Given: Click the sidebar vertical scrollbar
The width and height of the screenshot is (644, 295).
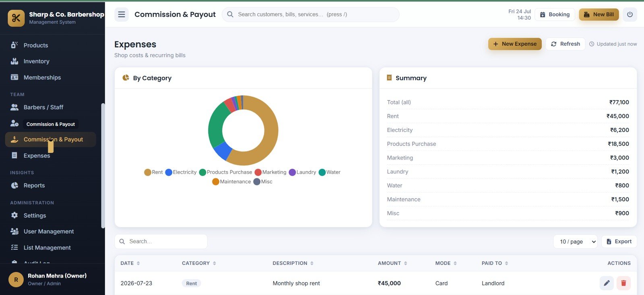Looking at the screenshot, I should 103,166.
